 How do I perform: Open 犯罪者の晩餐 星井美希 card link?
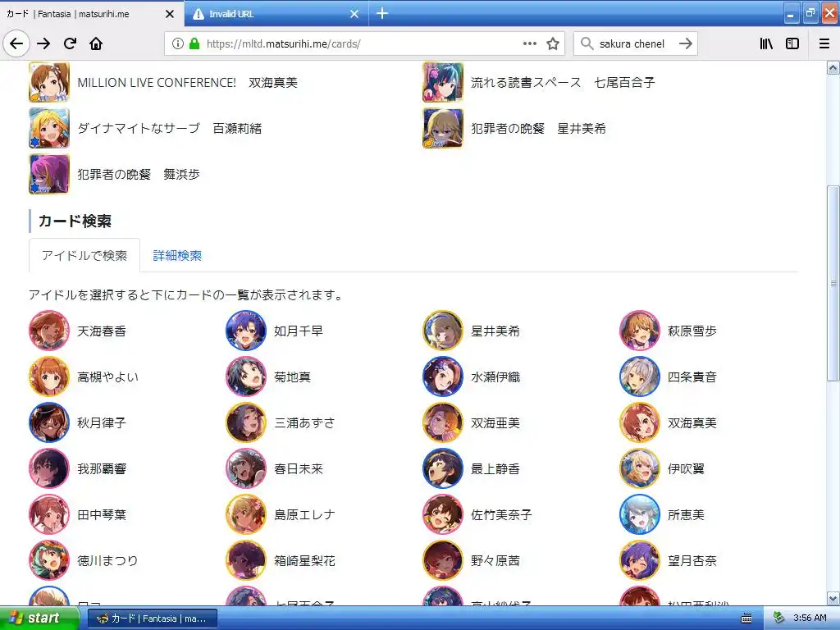[x=538, y=129]
